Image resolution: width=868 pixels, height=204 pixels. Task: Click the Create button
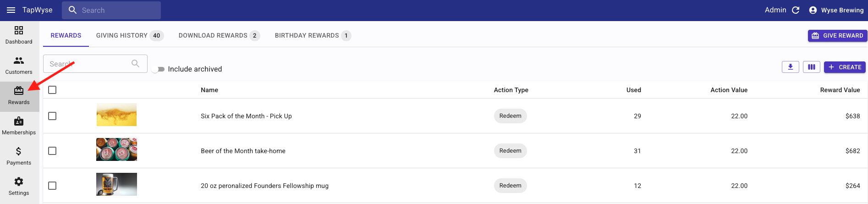(x=845, y=67)
